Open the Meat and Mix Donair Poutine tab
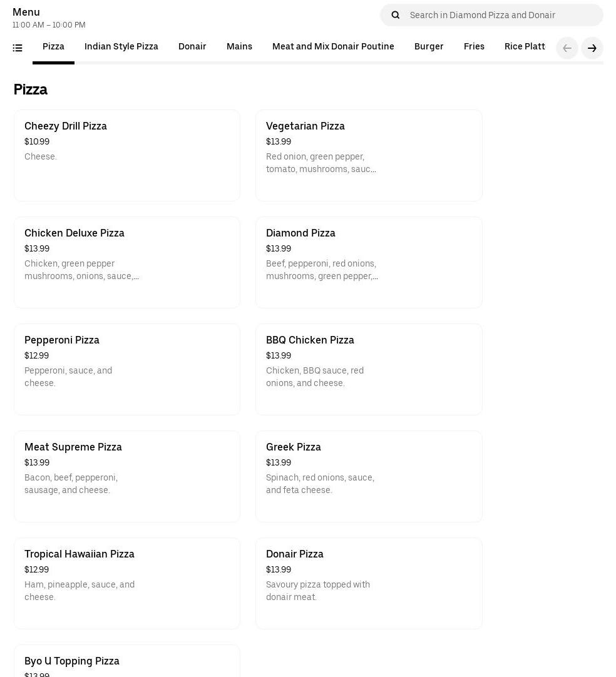Screen dimensions: 616x677 pos(333,47)
